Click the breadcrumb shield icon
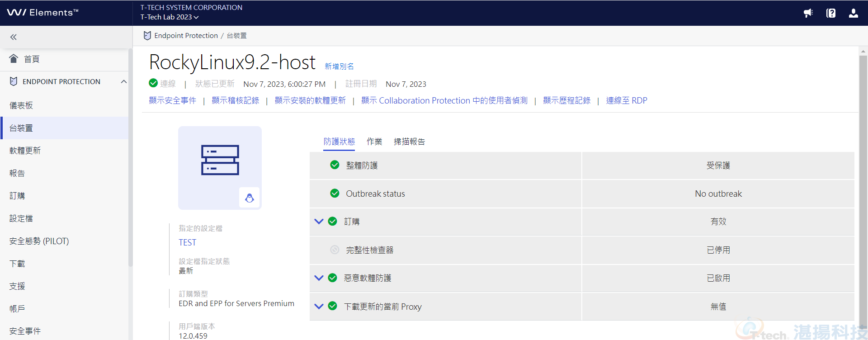Screen dimensions: 868x340 [x=147, y=35]
